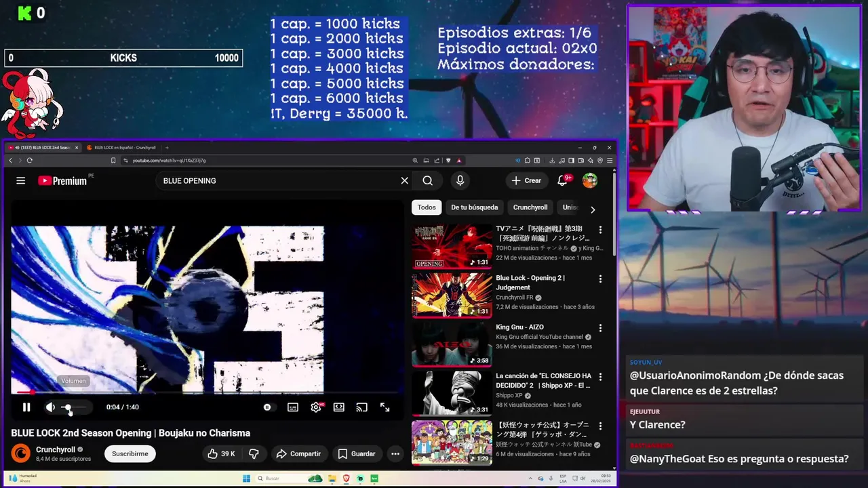Open options for the King Gnu - AIZO video

[600, 328]
